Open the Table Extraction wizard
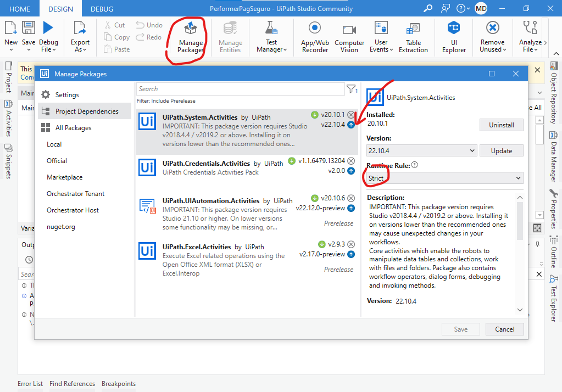 [x=413, y=37]
